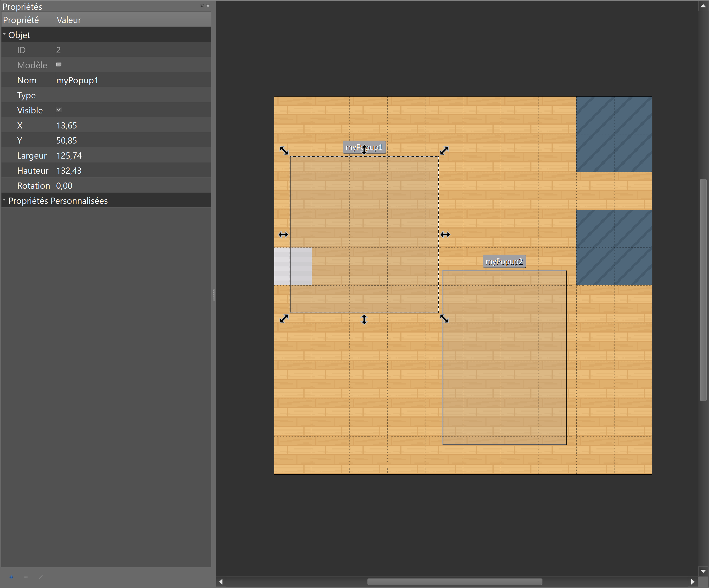Screen dimensions: 709x588
Task: Remove a custom property with minus icon
Action: 26,577
